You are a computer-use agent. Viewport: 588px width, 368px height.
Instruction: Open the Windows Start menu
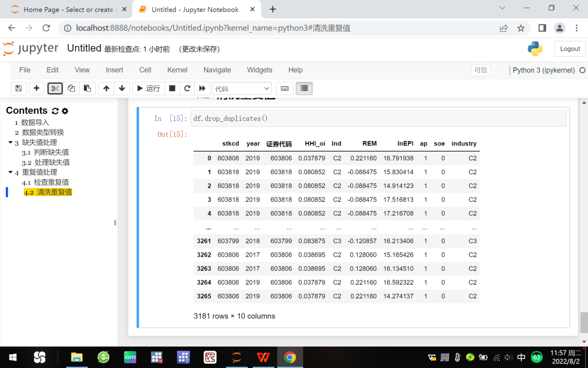pos(13,357)
